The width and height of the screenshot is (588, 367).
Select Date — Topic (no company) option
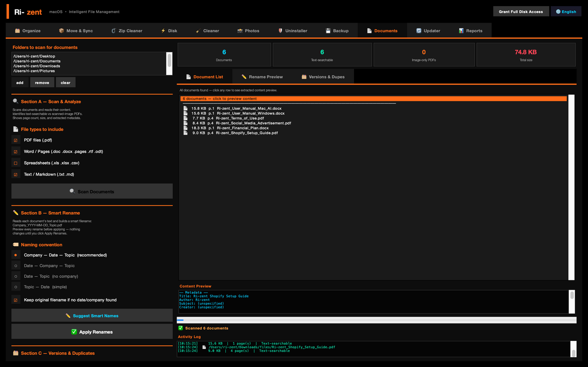(x=16, y=276)
